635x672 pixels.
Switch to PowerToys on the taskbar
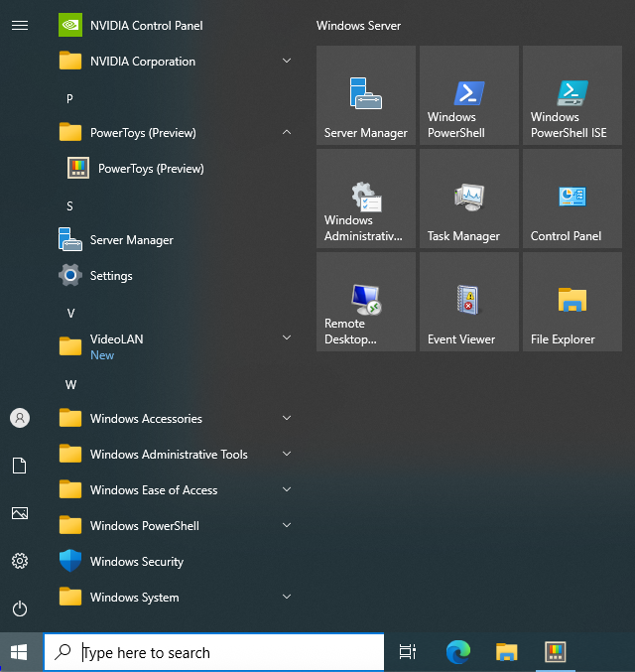(x=556, y=652)
